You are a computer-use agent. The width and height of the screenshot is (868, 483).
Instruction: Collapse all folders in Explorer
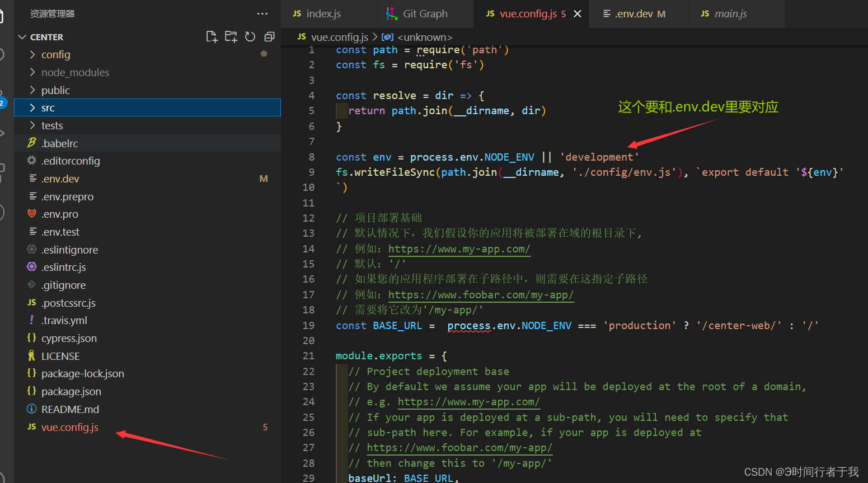(269, 36)
